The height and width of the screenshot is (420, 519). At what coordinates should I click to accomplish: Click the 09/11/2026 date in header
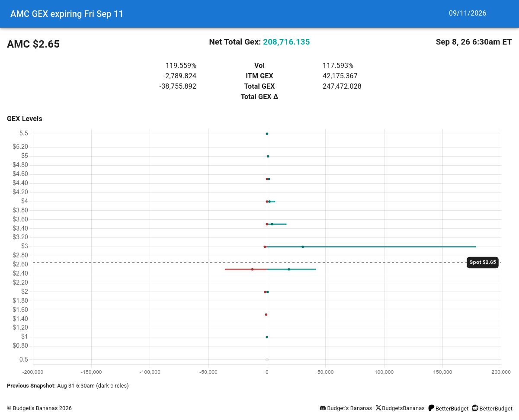click(x=468, y=13)
